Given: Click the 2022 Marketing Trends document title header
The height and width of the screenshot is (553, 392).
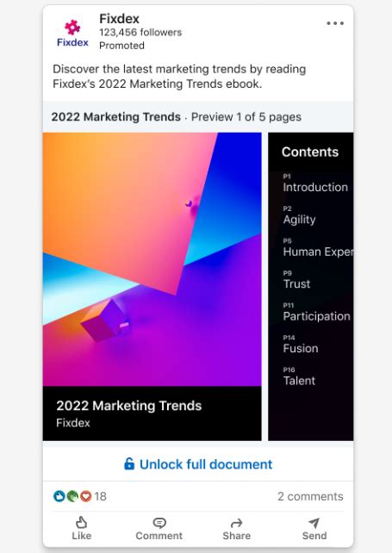Looking at the screenshot, I should (x=116, y=117).
